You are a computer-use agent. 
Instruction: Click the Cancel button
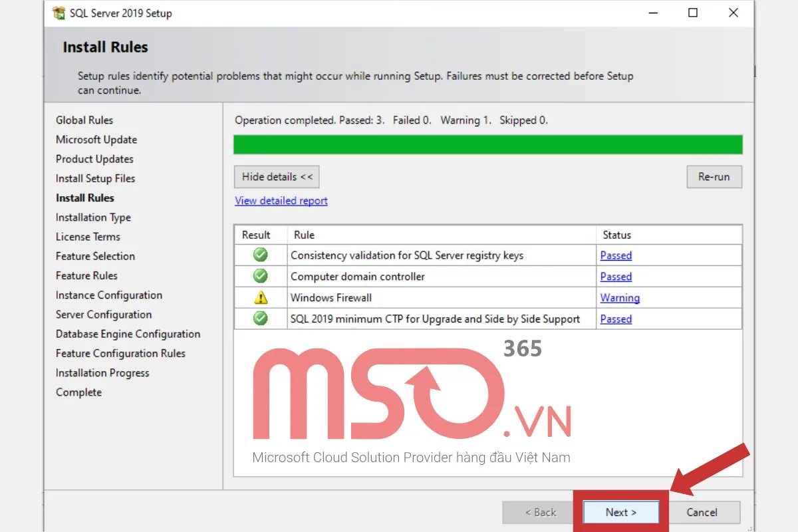[702, 512]
